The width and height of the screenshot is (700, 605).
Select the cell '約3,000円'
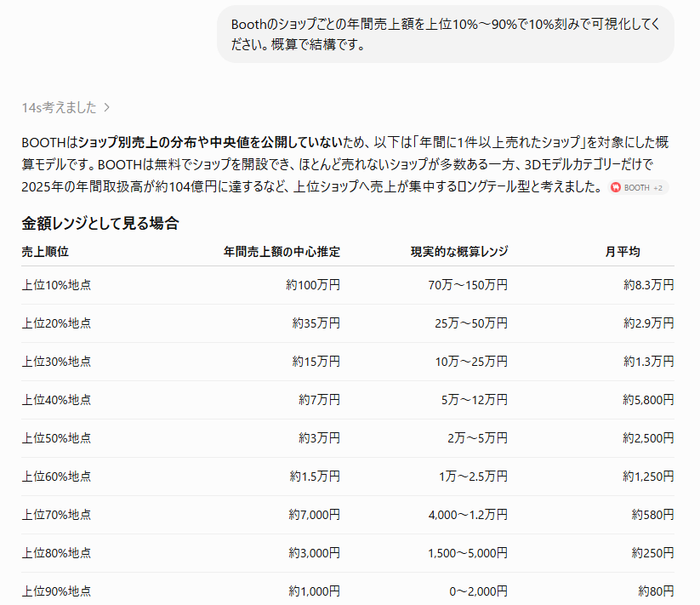(315, 554)
